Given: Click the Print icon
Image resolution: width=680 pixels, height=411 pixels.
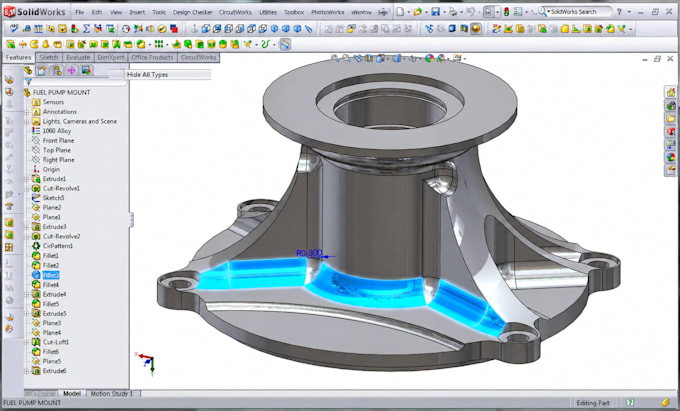Looking at the screenshot, I should point(453,12).
